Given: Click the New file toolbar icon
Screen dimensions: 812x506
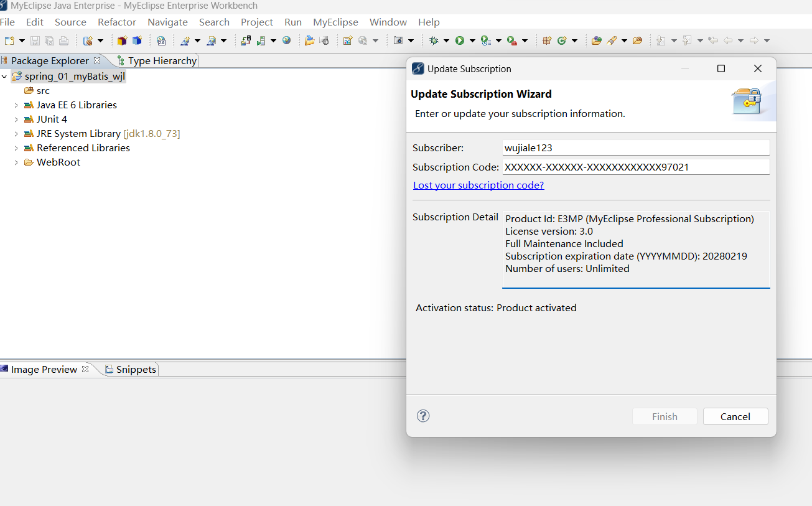Looking at the screenshot, I should click(x=9, y=40).
